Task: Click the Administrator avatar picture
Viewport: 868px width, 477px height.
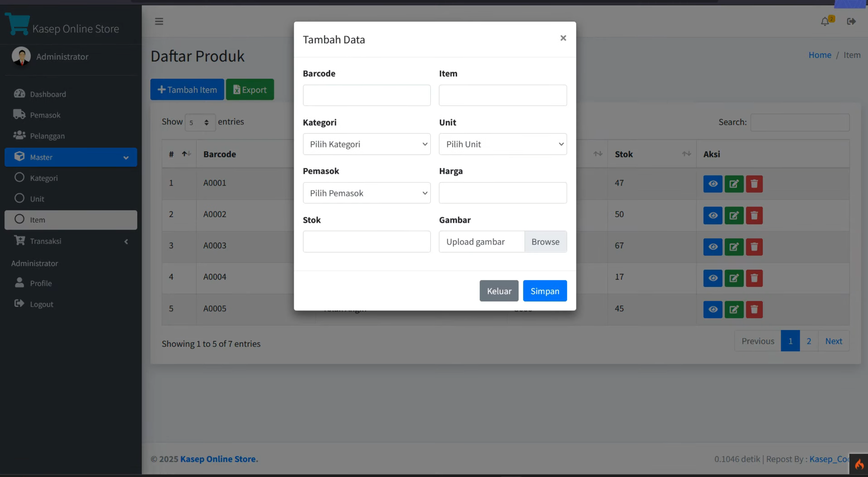Action: pos(21,56)
